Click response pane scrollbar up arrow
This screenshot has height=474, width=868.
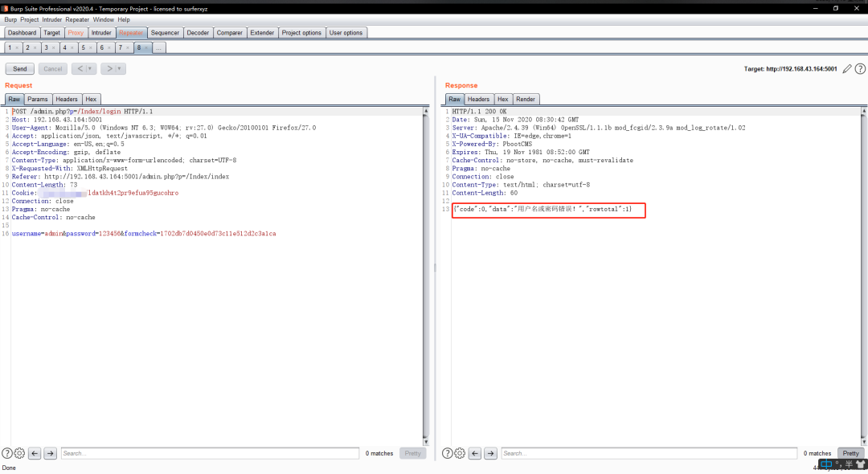point(863,111)
